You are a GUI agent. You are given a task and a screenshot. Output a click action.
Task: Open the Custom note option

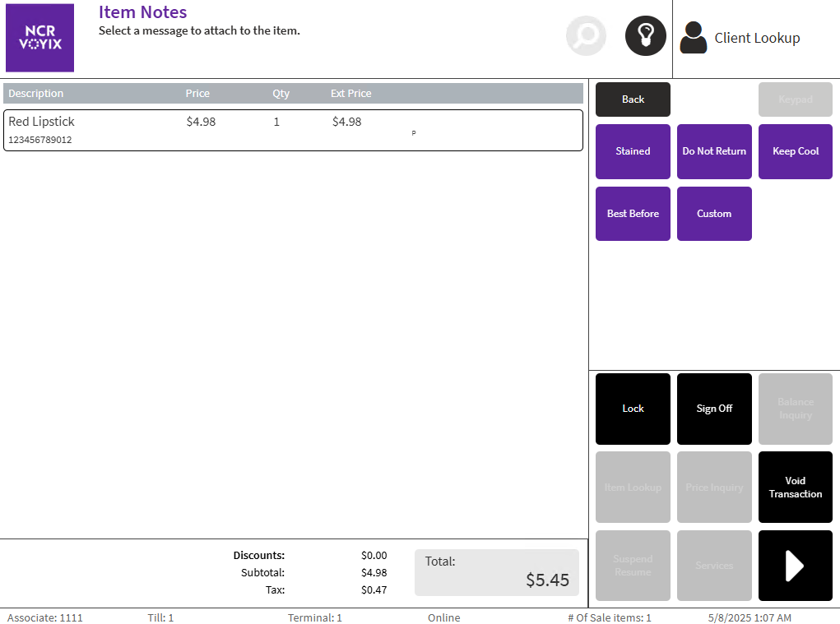714,214
